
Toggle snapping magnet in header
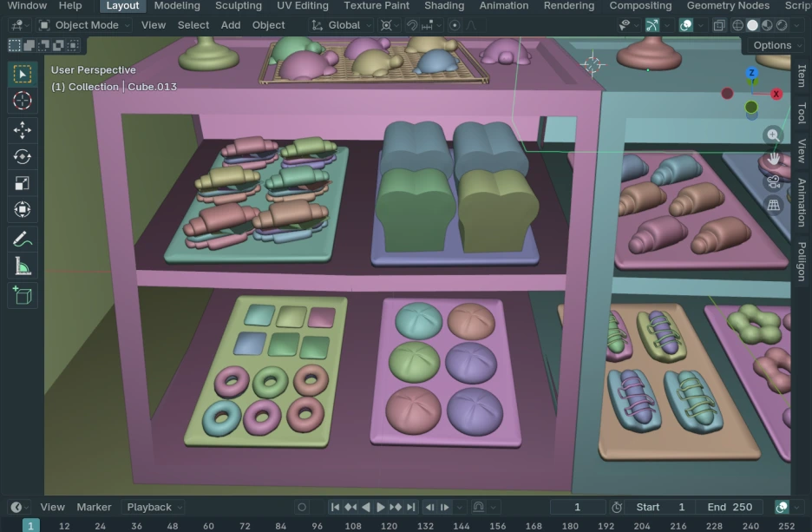412,25
